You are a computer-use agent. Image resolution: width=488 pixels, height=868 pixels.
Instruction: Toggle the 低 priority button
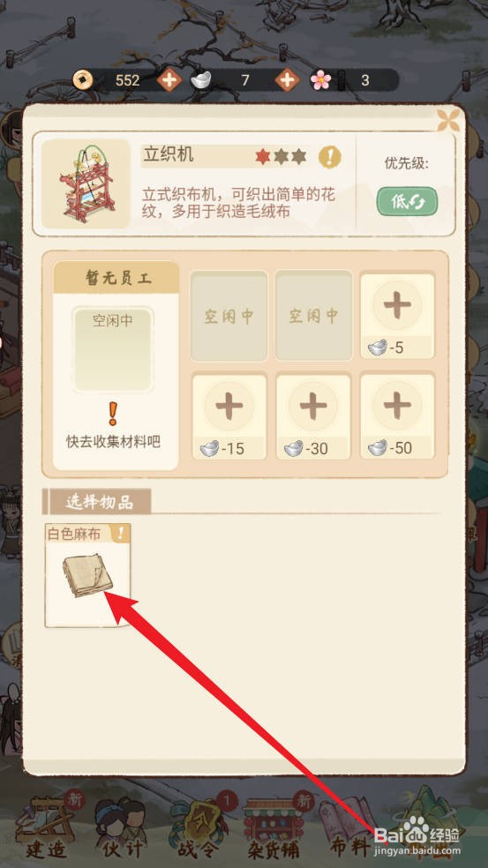pos(407,201)
